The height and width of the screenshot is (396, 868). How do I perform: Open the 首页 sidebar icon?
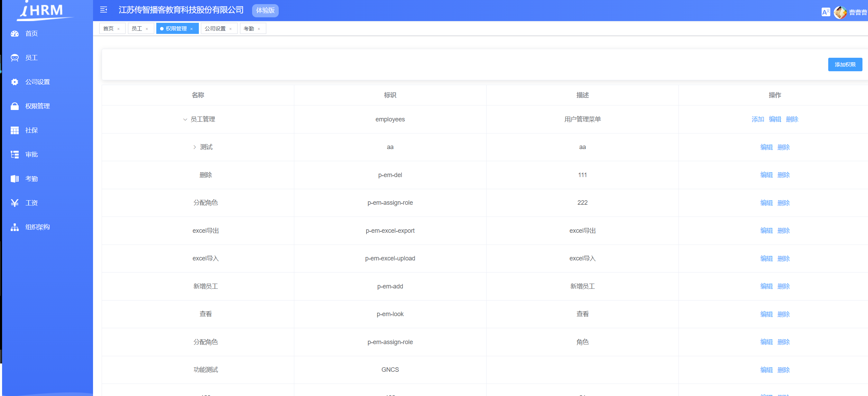(x=15, y=34)
